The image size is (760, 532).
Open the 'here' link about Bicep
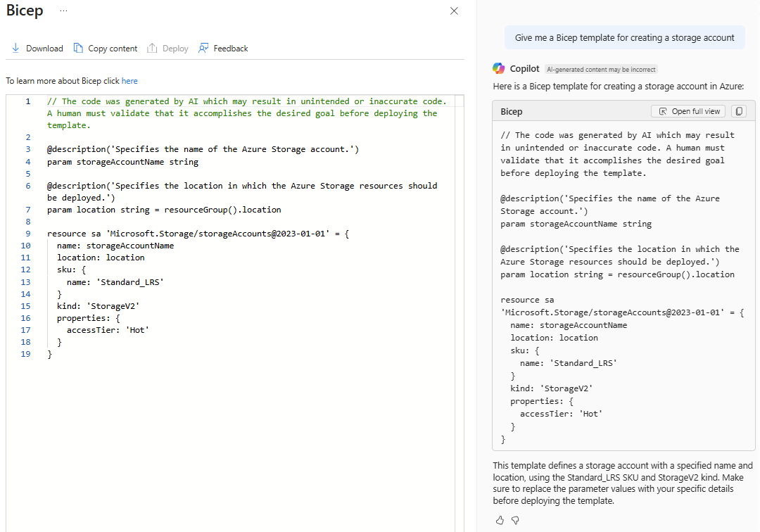[x=129, y=81]
